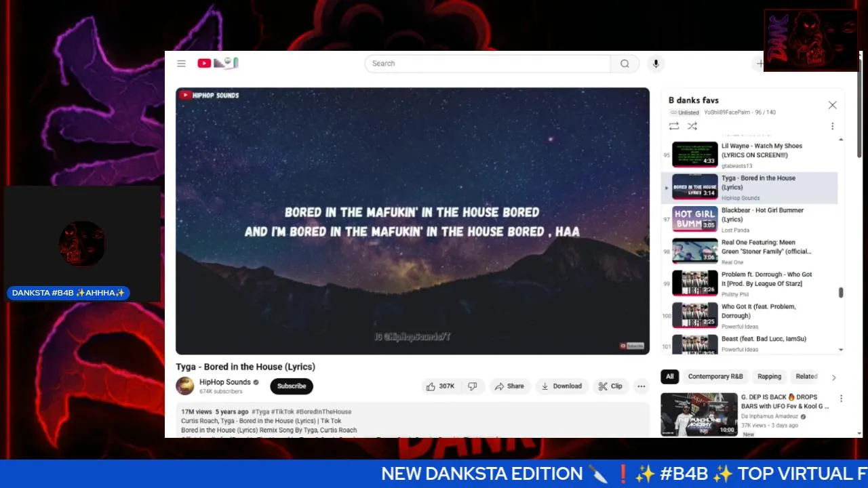Toggle loop playlist icon

click(673, 126)
